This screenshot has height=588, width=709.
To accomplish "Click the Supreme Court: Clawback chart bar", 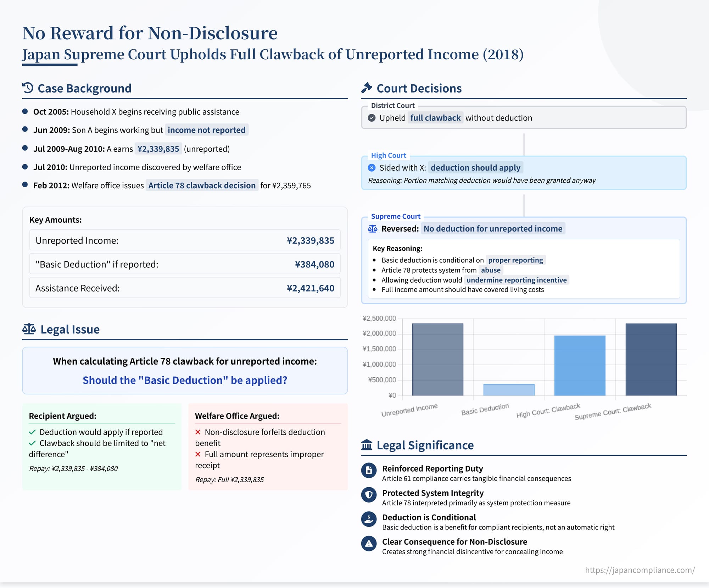I will point(651,360).
